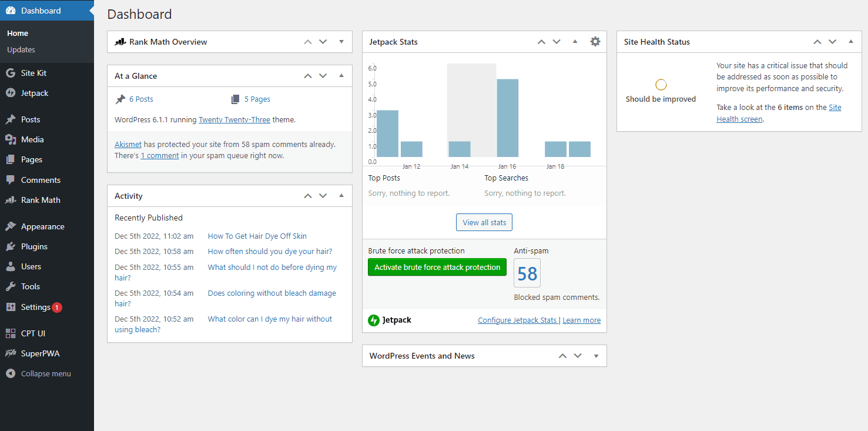
Task: Open the Plugins menu label
Action: click(x=34, y=246)
